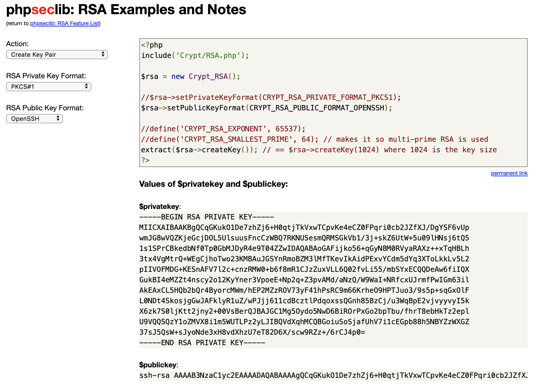The height and width of the screenshot is (392, 548).
Task: Click the setPublicKeyFormat OPENSSH code line
Action: 267,108
